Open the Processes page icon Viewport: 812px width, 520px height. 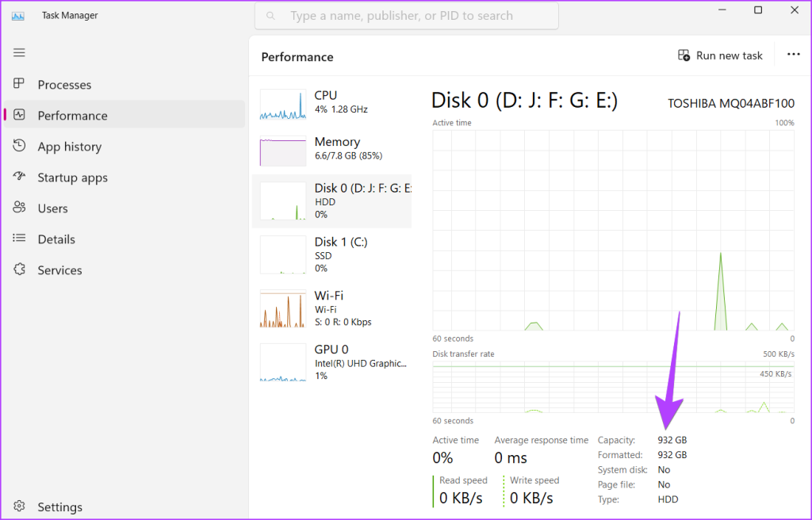20,84
